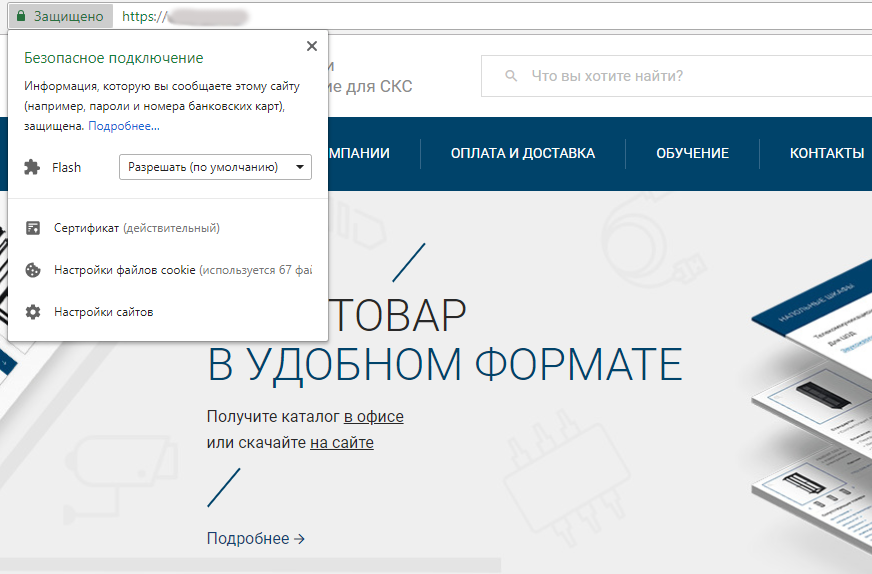Image resolution: width=872 pixels, height=574 pixels.
Task: Follow the 'на сайте' download link
Action: tap(341, 442)
